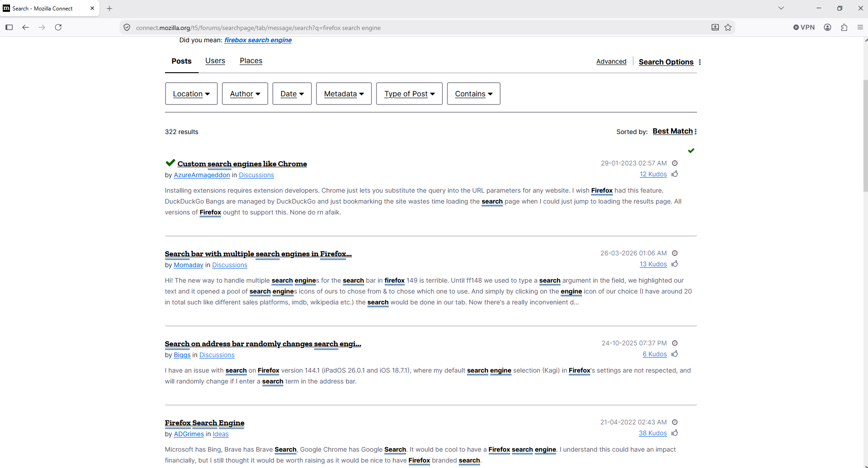This screenshot has width=868, height=468.
Task: Open the Search Options kebab menu
Action: pos(700,62)
